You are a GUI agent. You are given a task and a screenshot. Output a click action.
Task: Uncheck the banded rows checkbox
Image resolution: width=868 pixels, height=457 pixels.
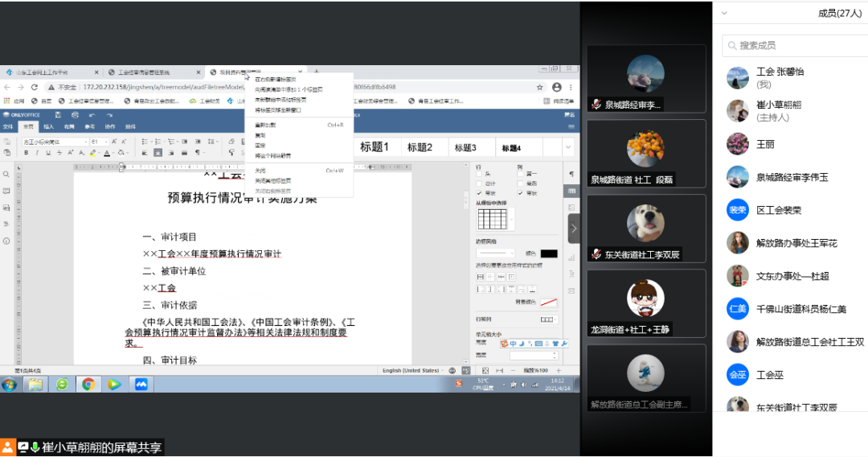[x=479, y=193]
